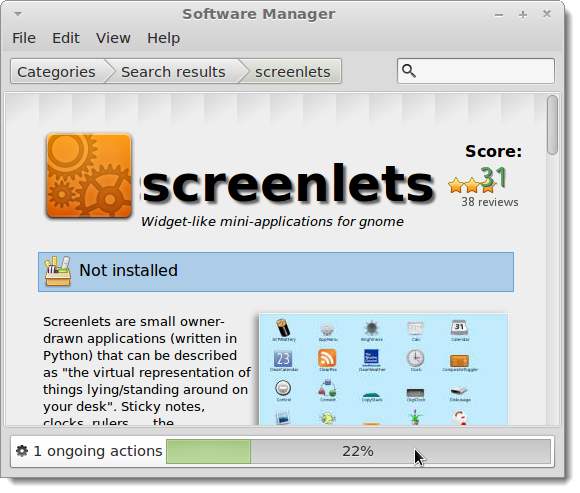Click the blue 23 calendar icon in screenshot

click(283, 359)
